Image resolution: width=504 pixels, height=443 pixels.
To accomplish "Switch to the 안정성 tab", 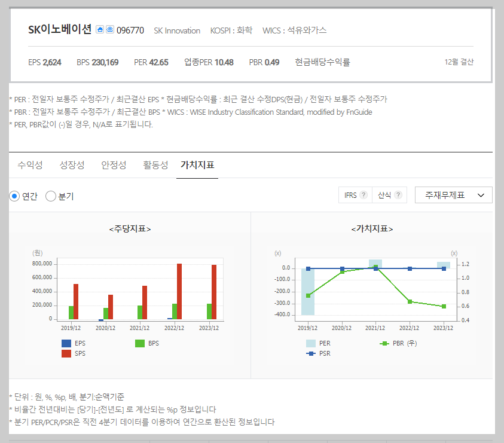I will [x=114, y=165].
